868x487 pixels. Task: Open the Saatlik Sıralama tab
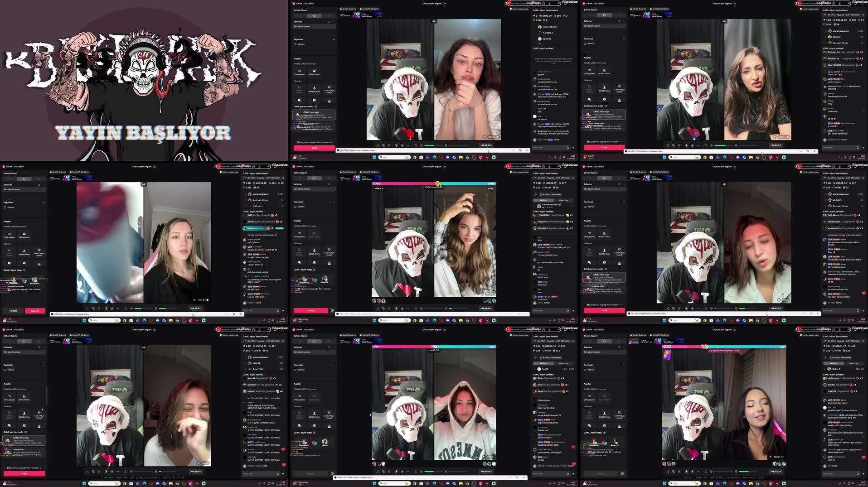coord(348,9)
